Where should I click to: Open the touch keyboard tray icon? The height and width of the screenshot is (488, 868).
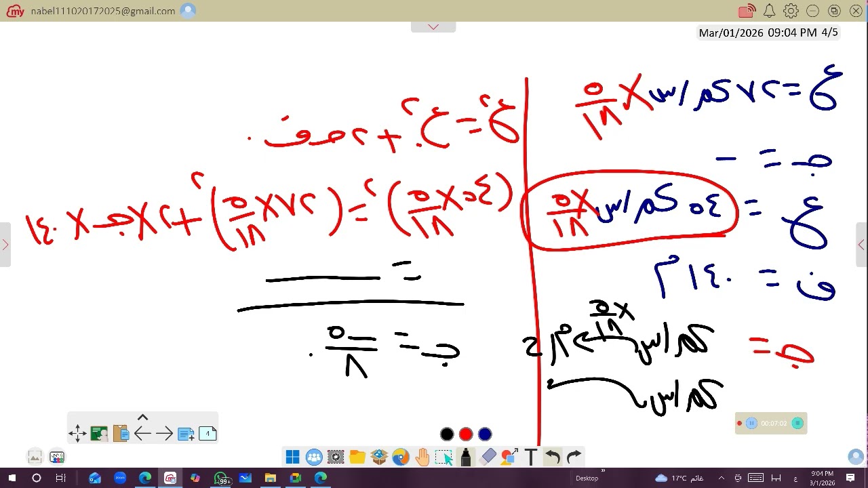click(x=756, y=478)
